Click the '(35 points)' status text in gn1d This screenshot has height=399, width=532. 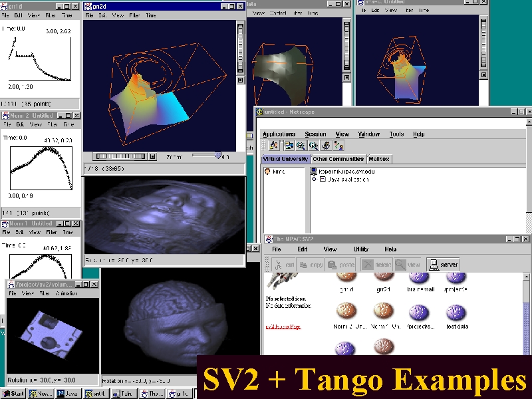tap(35, 104)
